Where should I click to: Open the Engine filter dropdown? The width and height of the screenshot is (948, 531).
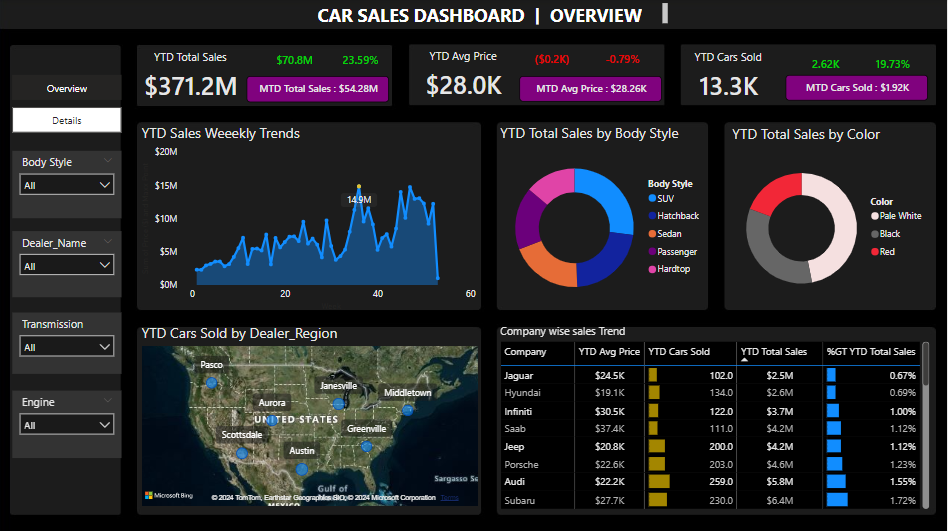(x=67, y=425)
